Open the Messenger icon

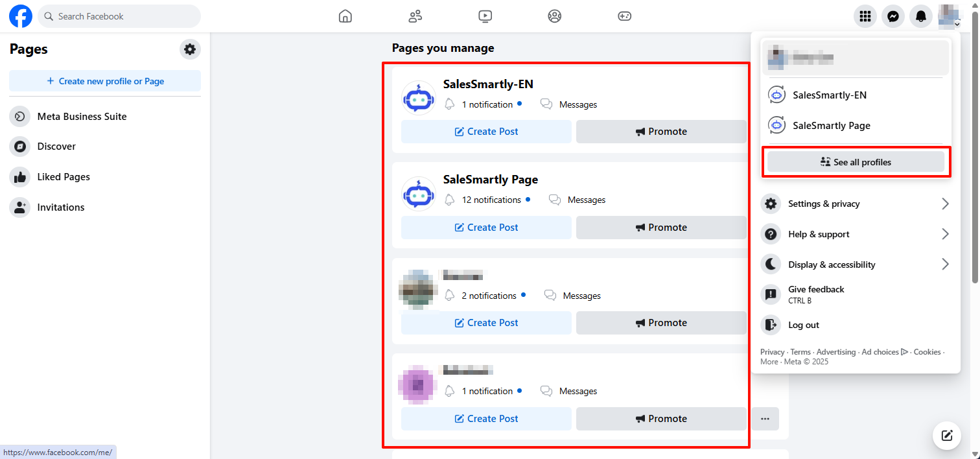(892, 16)
